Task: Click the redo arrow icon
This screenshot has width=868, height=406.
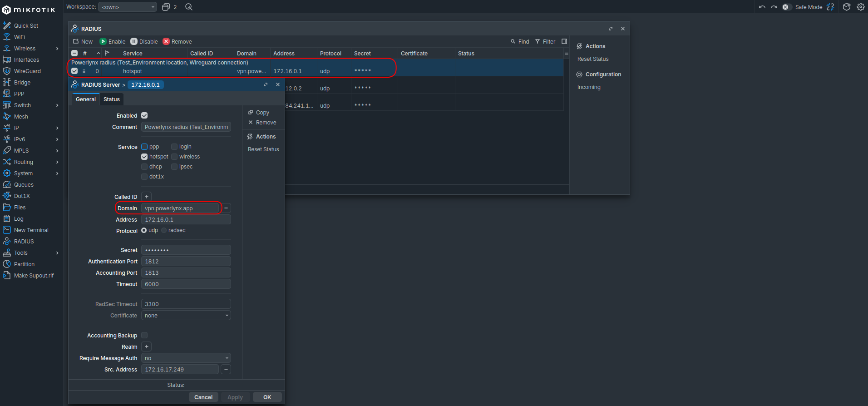Action: pyautogui.click(x=774, y=7)
